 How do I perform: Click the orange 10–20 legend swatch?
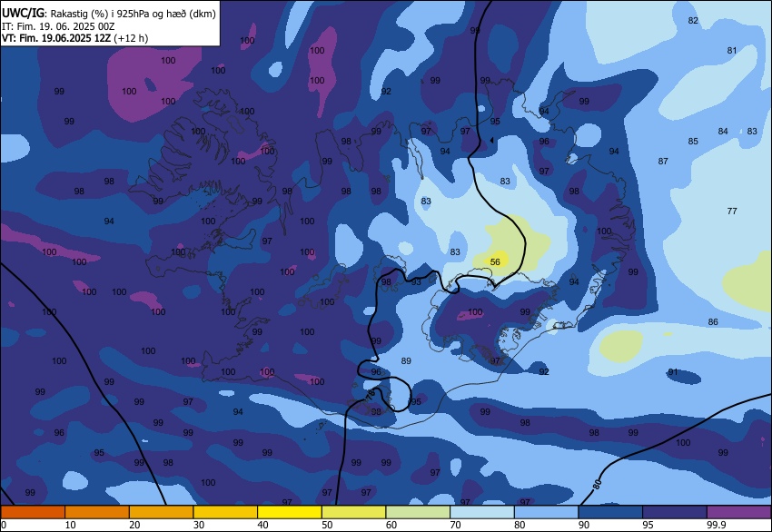point(97,512)
